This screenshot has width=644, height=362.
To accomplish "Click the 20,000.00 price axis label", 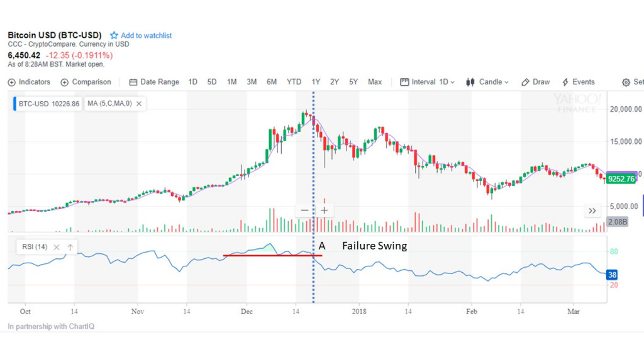I will tap(626, 109).
